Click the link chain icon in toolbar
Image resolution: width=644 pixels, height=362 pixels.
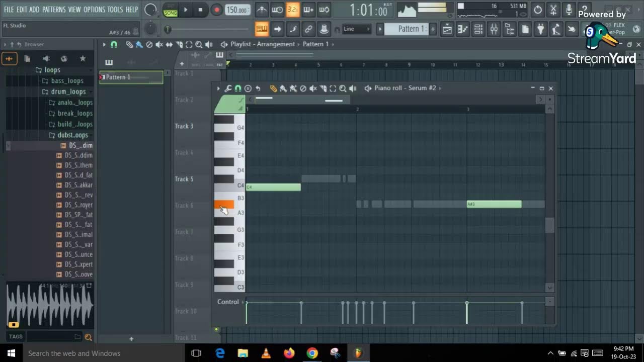(308, 29)
